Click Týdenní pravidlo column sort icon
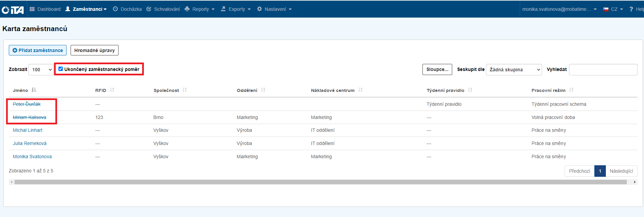The width and height of the screenshot is (644, 217). click(x=470, y=90)
